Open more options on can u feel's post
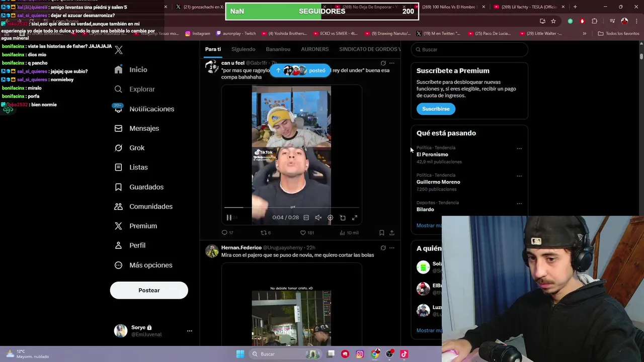Image resolution: width=644 pixels, height=362 pixels. tap(392, 63)
